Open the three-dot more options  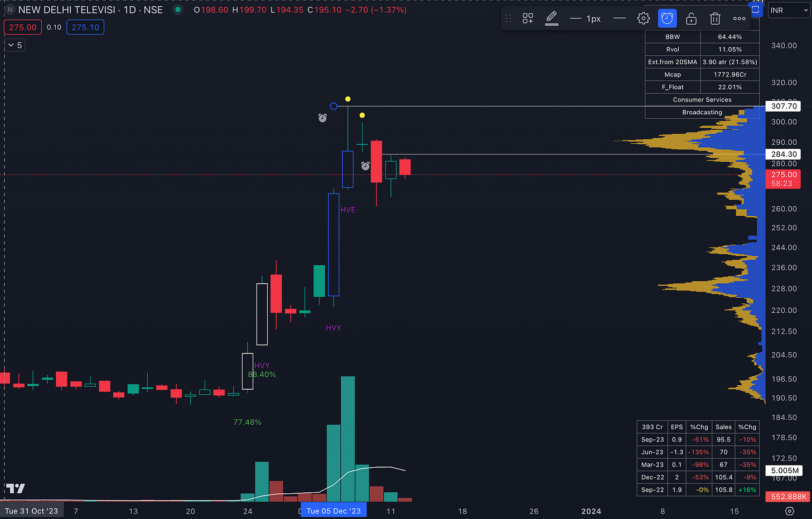(x=739, y=18)
